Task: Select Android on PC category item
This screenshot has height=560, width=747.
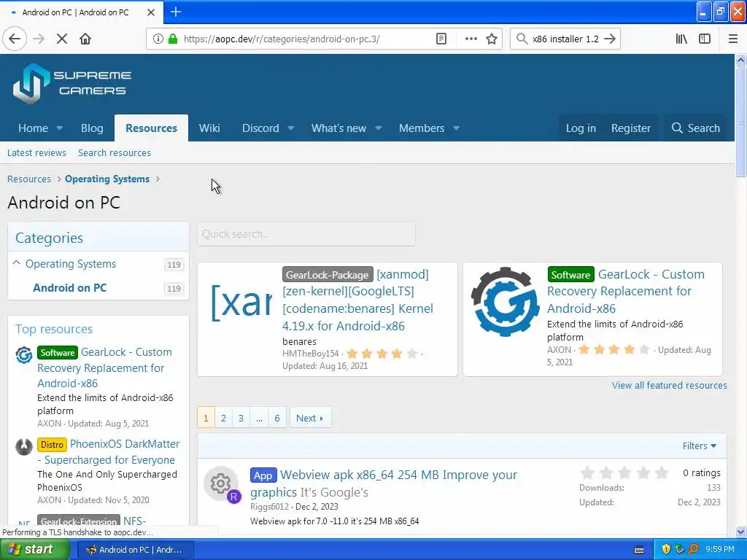Action: point(69,288)
